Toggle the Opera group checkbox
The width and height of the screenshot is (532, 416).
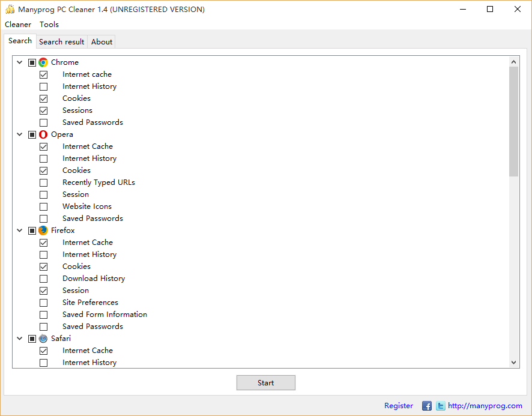point(32,134)
